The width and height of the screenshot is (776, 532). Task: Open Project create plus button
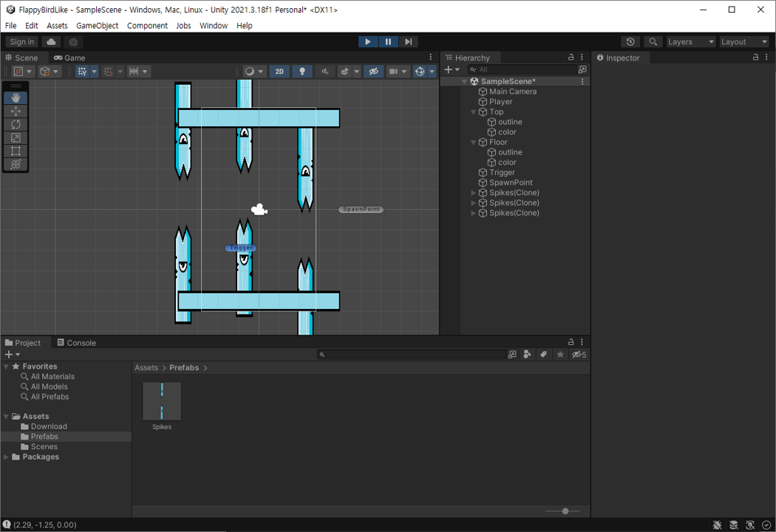[12, 355]
